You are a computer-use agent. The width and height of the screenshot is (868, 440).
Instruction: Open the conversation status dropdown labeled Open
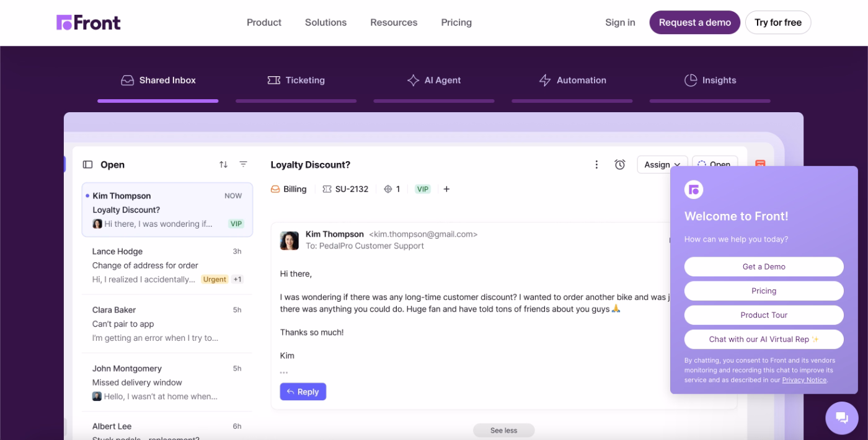[714, 164]
